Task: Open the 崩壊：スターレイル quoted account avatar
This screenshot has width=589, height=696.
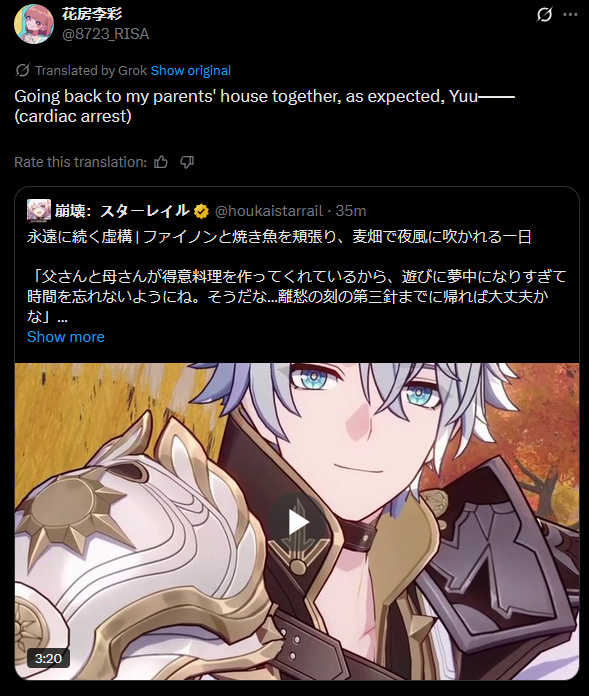Action: (x=39, y=210)
